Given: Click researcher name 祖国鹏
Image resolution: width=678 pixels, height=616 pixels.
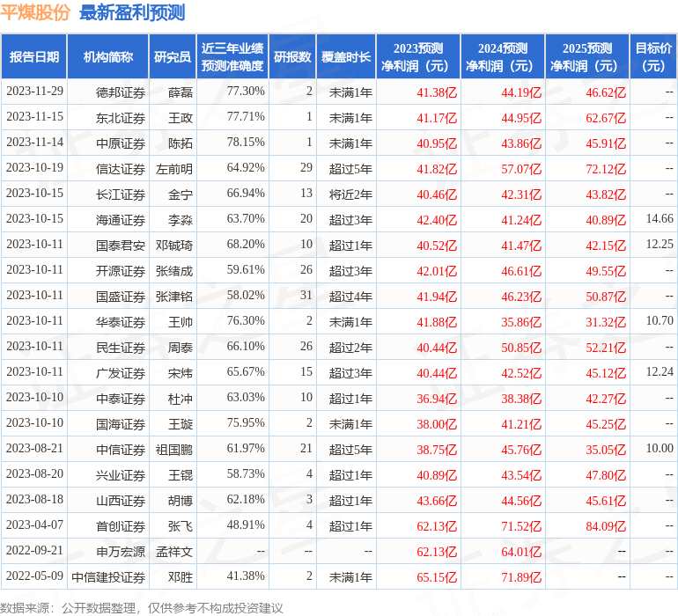Looking at the screenshot, I should 174,450.
